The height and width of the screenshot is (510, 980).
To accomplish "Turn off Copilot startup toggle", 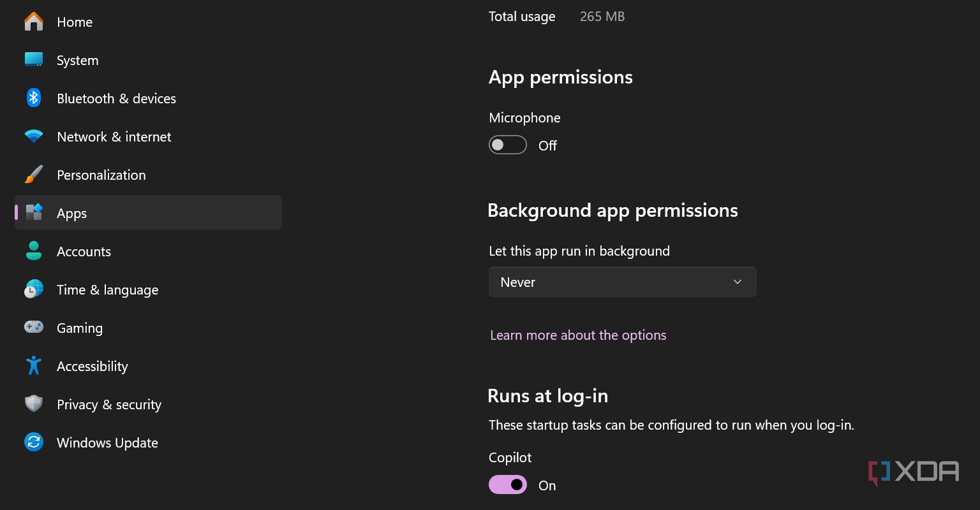I will (x=508, y=485).
